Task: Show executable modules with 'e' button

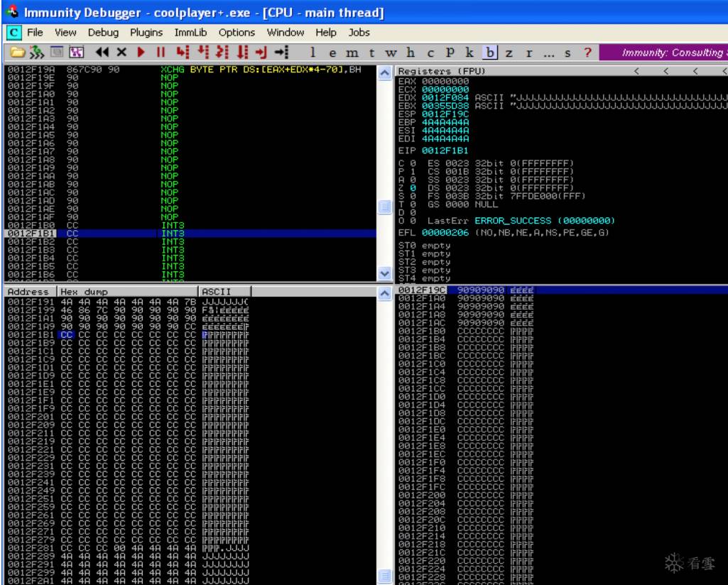Action: point(332,53)
